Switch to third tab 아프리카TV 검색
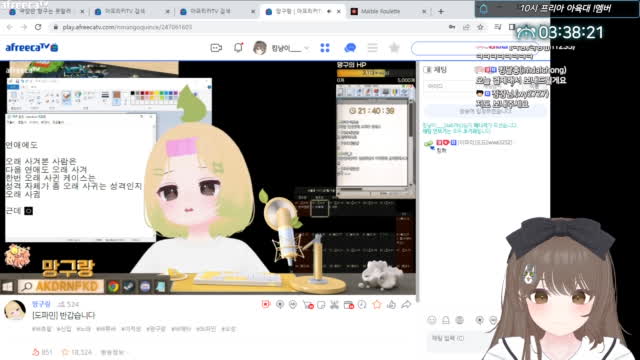 click(x=217, y=11)
